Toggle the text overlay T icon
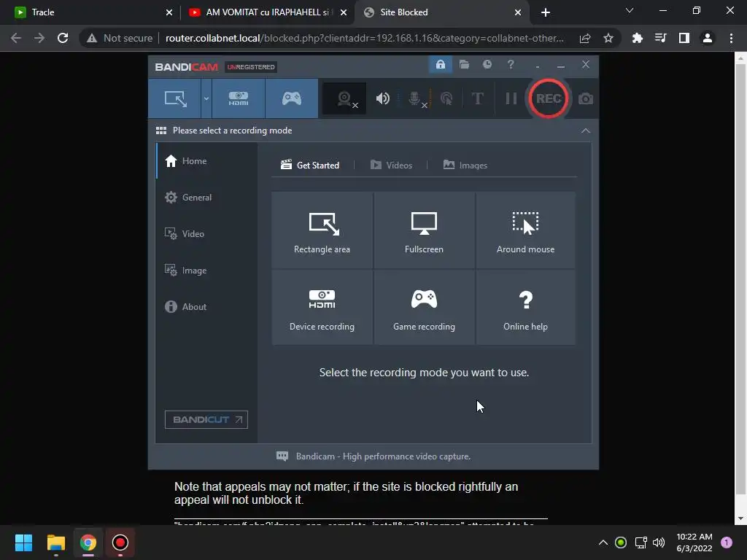This screenshot has width=747, height=560. (477, 98)
